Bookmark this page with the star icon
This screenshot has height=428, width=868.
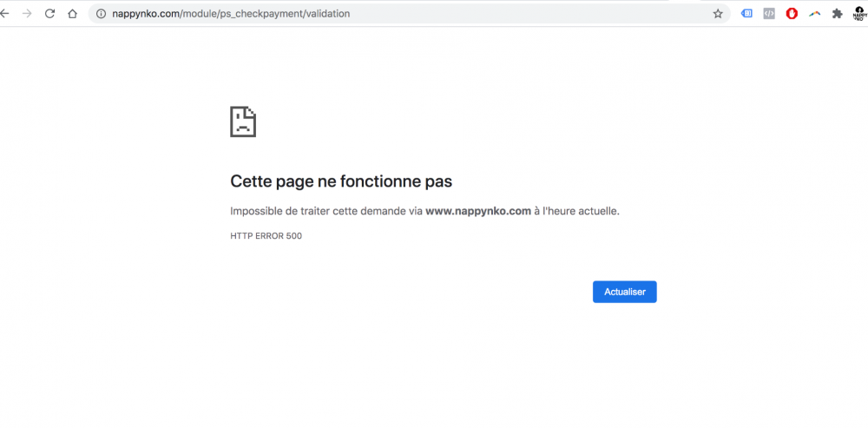tap(718, 14)
